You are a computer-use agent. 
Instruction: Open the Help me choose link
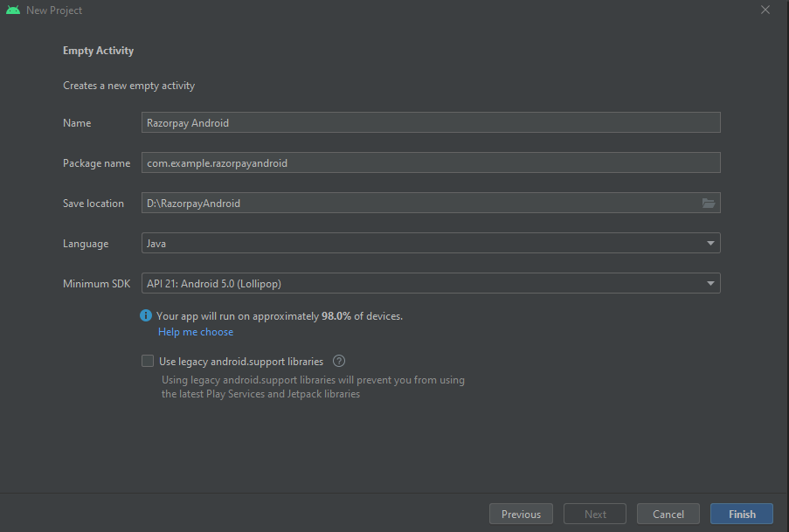(x=195, y=331)
